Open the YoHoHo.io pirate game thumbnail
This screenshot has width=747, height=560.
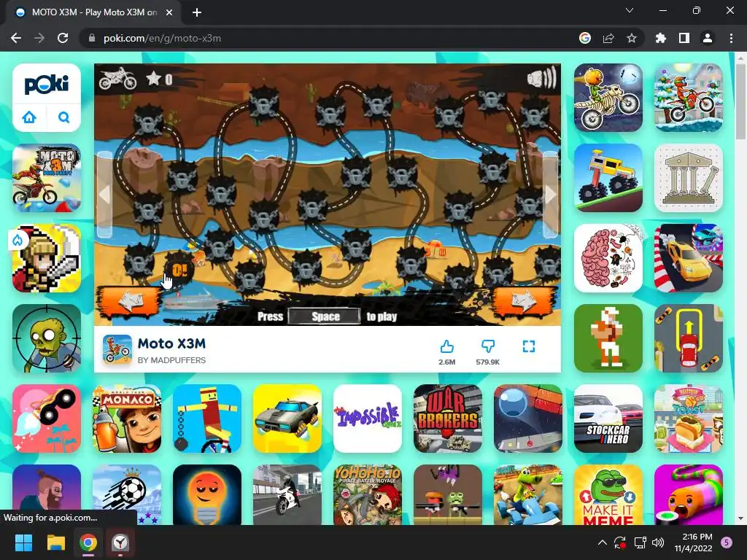[368, 495]
